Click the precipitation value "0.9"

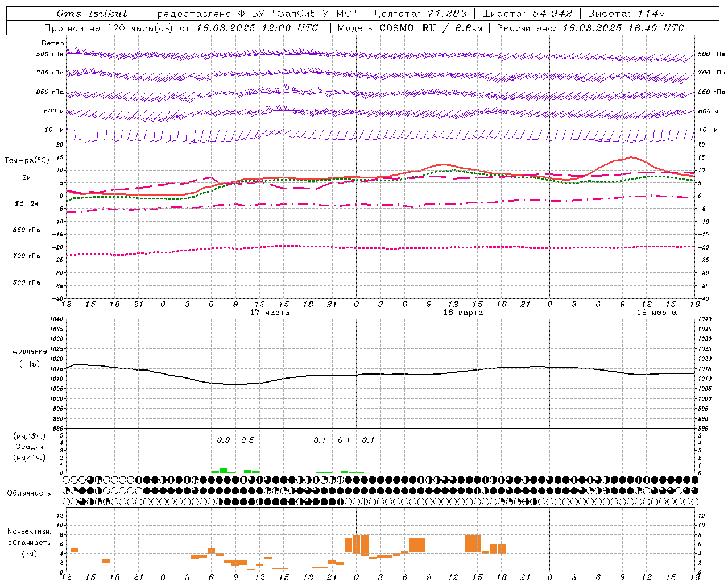[x=224, y=440]
